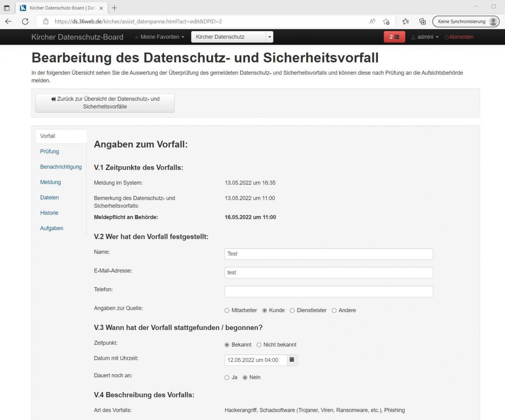Click the E-Mail-Adresse input field
The image size is (505, 420).
pos(329,273)
